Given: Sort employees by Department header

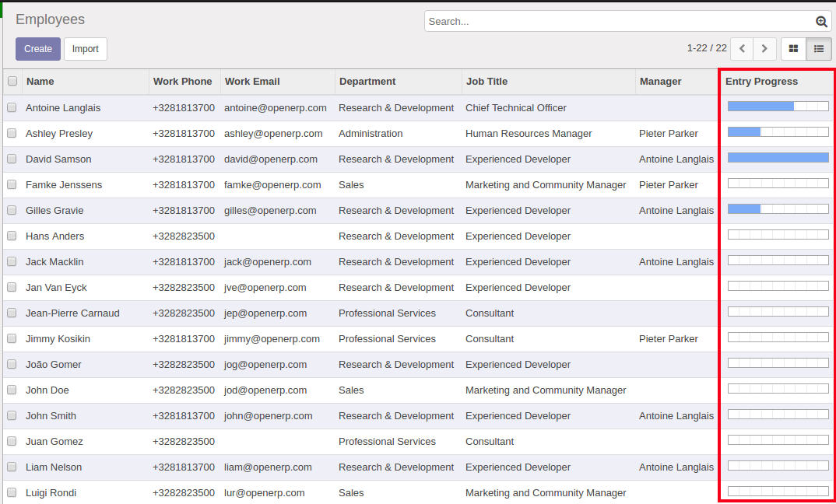Looking at the screenshot, I should click(x=367, y=81).
